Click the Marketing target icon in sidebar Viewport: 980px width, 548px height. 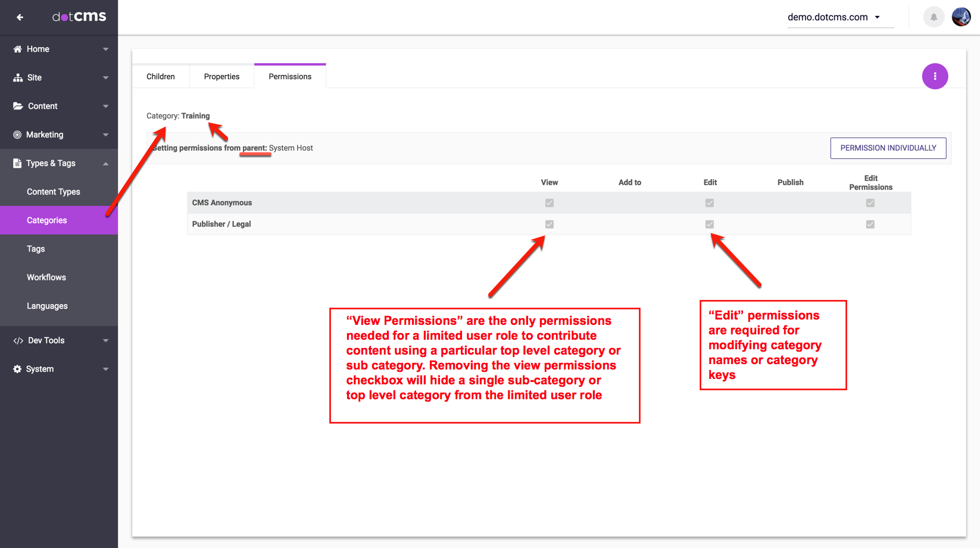[17, 135]
